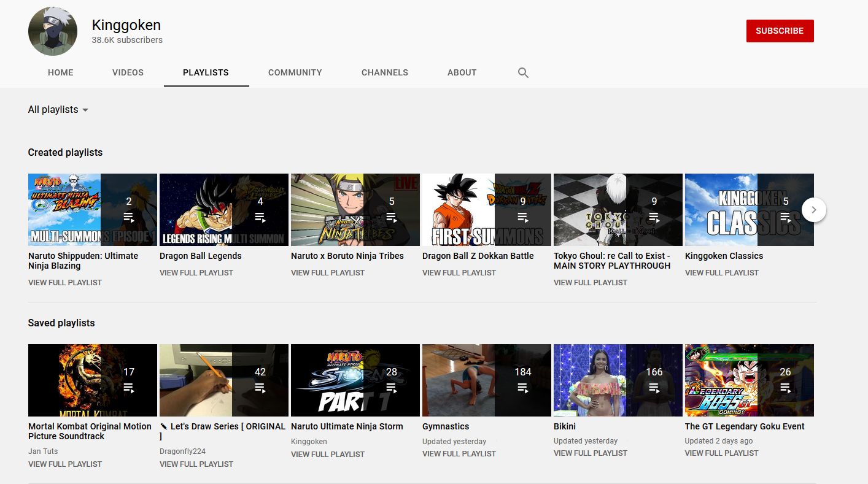View the ABOUT tab
This screenshot has width=868, height=484.
pos(462,72)
